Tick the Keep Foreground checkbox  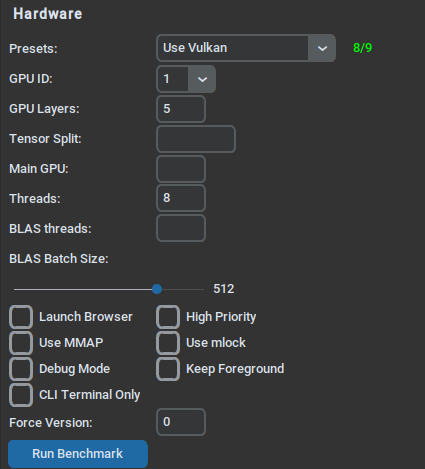168,369
